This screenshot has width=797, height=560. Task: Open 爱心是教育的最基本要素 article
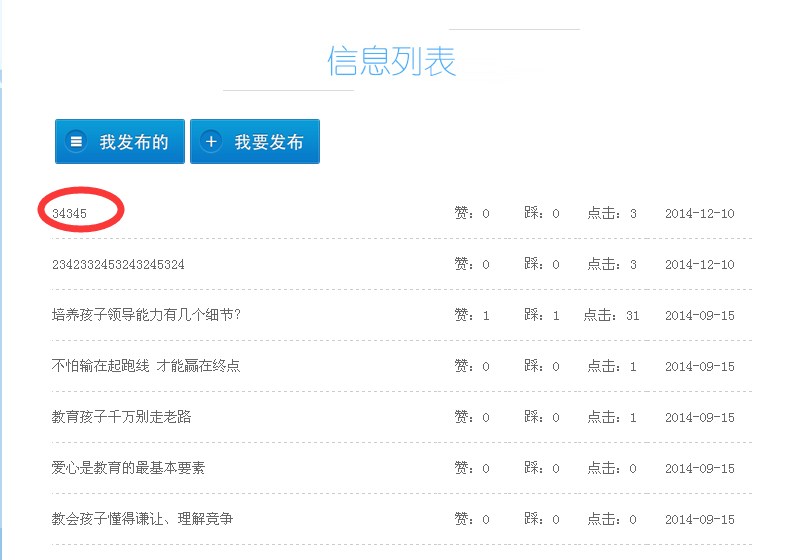tap(128, 468)
